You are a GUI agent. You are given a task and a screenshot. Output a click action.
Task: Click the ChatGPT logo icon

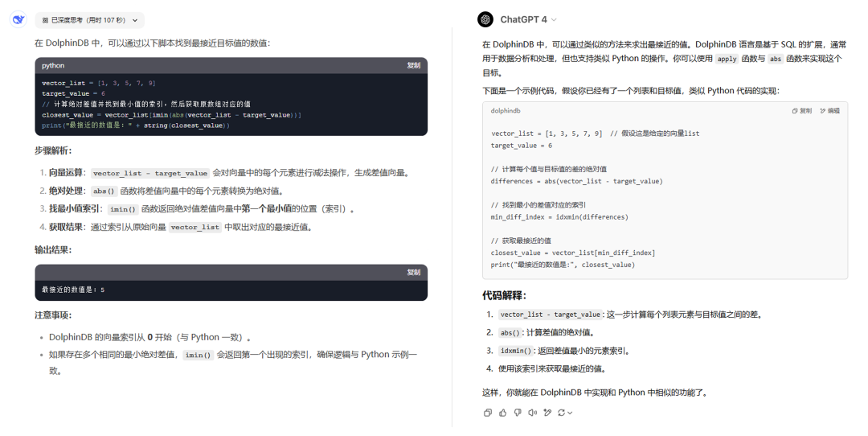point(485,19)
